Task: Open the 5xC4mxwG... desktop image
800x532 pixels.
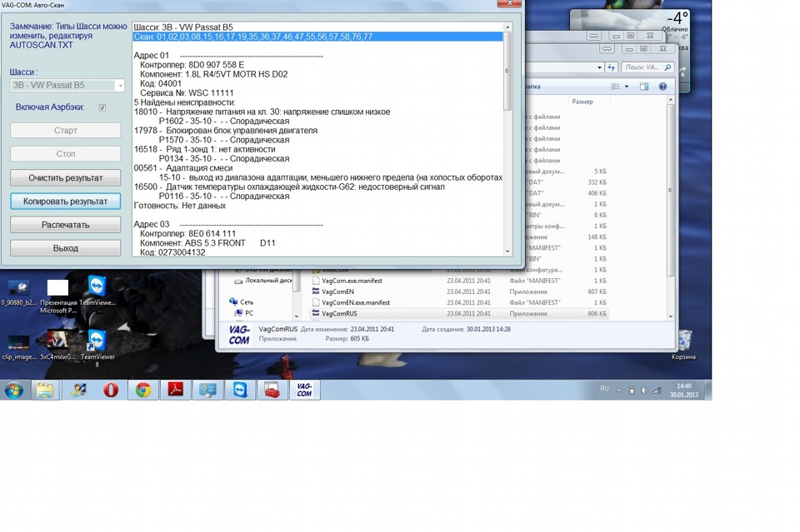Action: coord(57,345)
